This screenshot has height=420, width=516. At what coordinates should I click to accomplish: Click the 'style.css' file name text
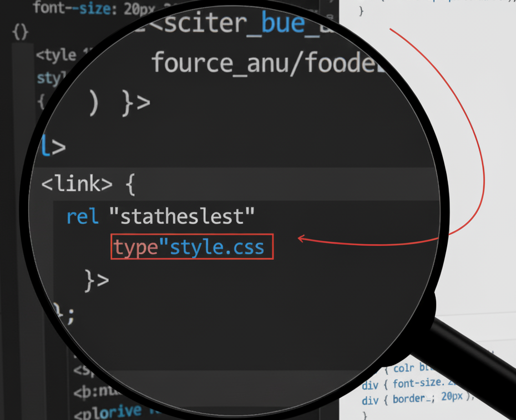tap(217, 247)
